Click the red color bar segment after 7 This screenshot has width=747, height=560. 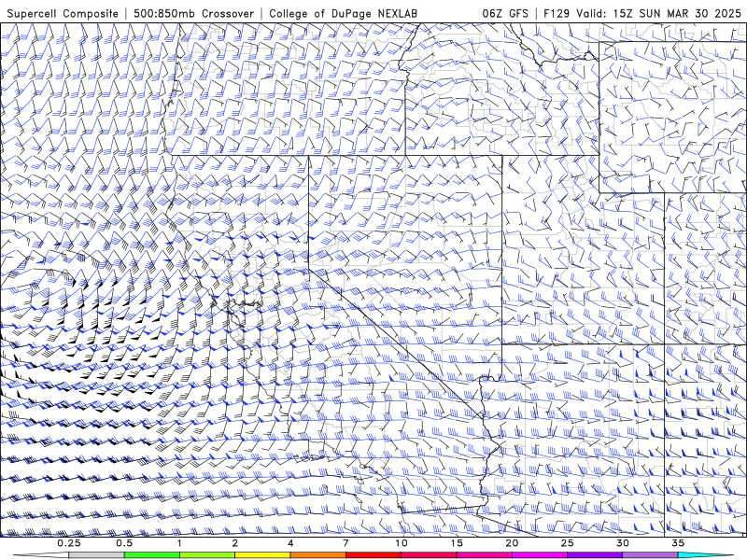point(373,555)
